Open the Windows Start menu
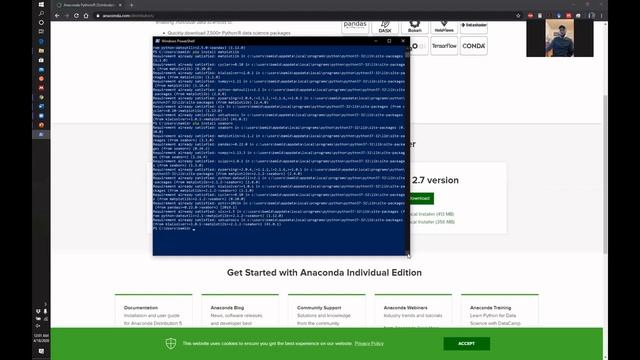This screenshot has height=360, width=640. [41, 4]
